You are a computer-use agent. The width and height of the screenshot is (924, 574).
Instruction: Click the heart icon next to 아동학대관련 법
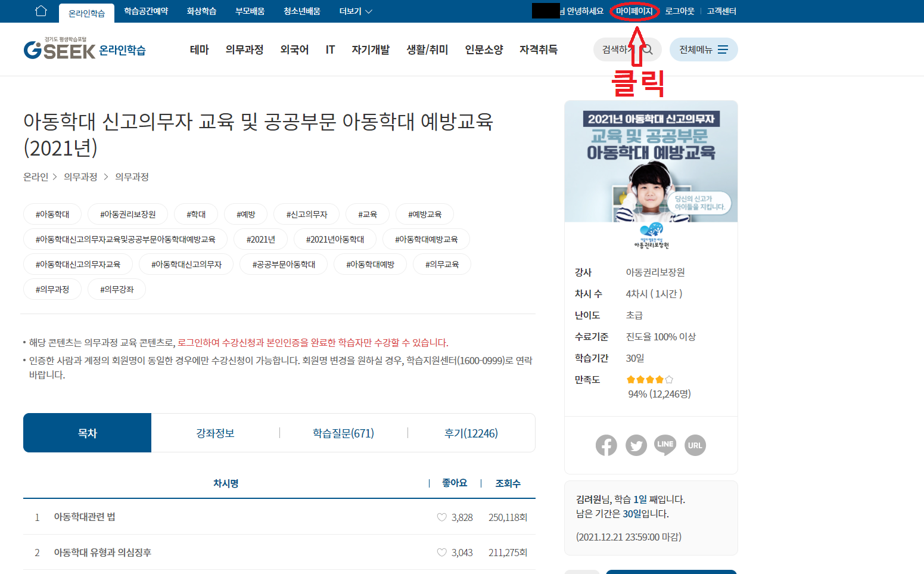click(442, 517)
